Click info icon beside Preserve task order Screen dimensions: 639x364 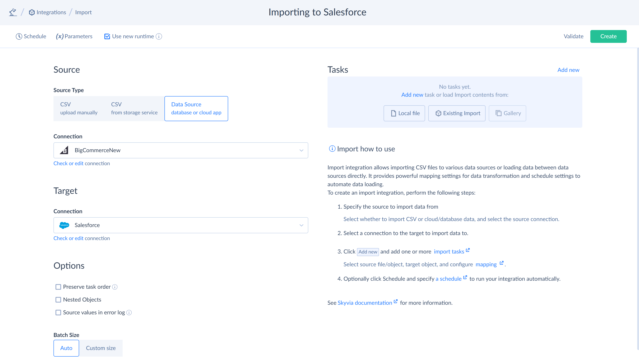[115, 287]
